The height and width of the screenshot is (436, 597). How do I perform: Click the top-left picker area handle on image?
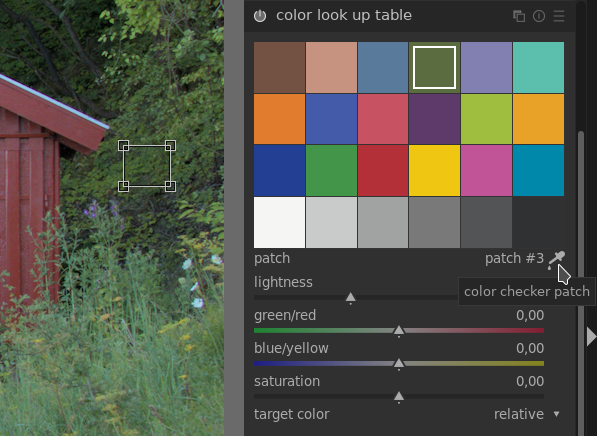[x=123, y=145]
